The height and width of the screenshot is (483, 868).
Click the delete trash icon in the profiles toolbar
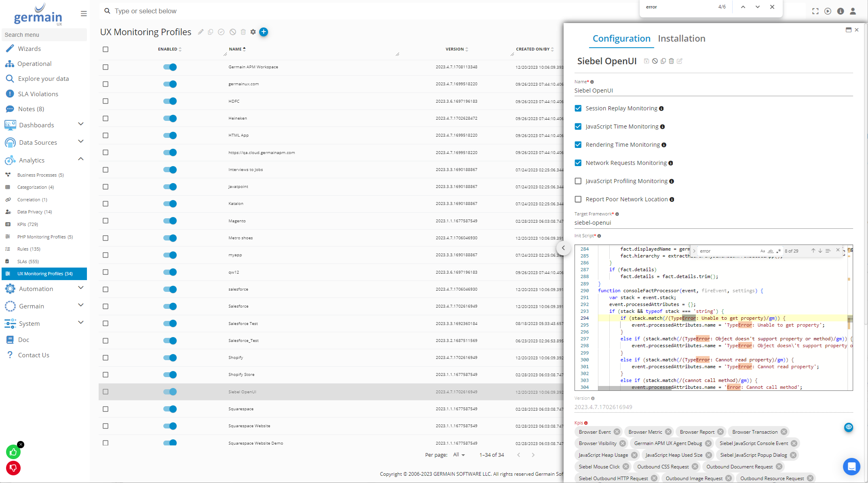pos(243,32)
